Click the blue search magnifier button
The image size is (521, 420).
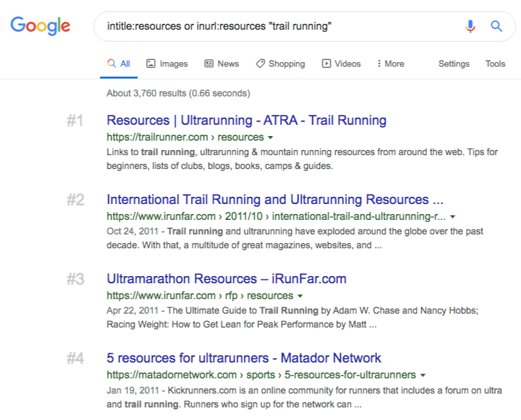(x=497, y=26)
